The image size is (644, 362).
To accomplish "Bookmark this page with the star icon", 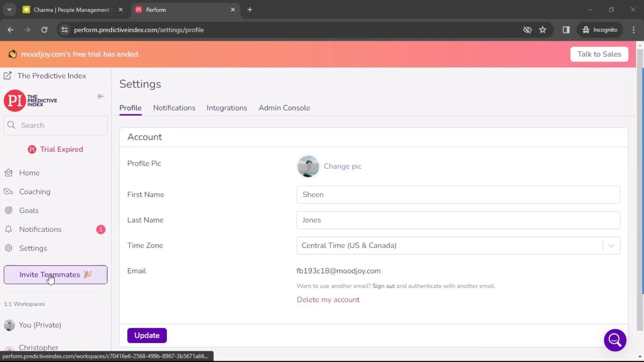I will point(542,30).
